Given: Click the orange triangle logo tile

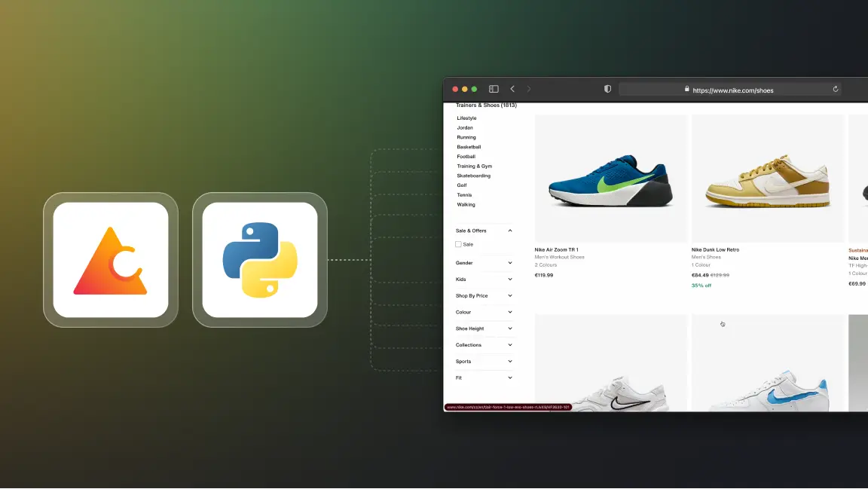Looking at the screenshot, I should [111, 260].
